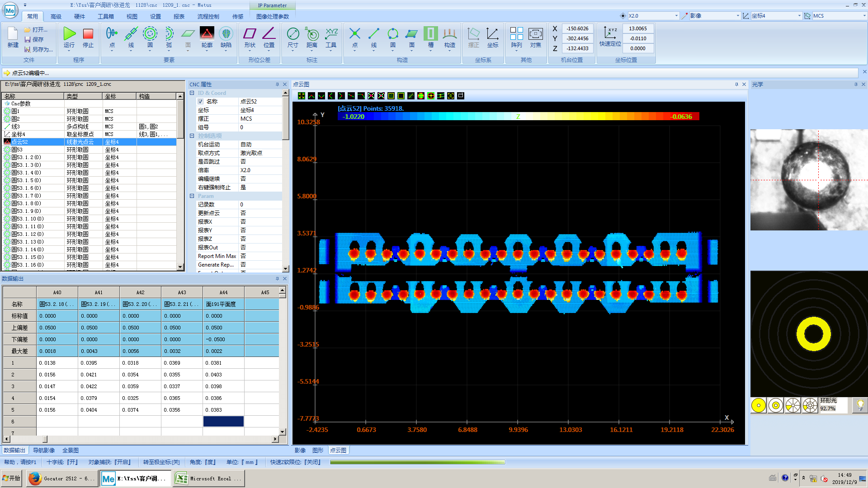Click the yellow ring light icon

(759, 405)
